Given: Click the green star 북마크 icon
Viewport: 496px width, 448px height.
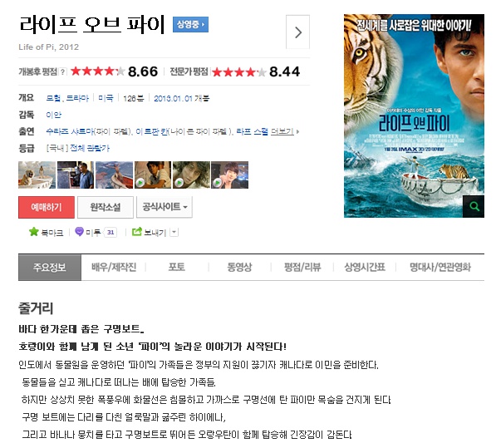Looking at the screenshot, I should (33, 232).
